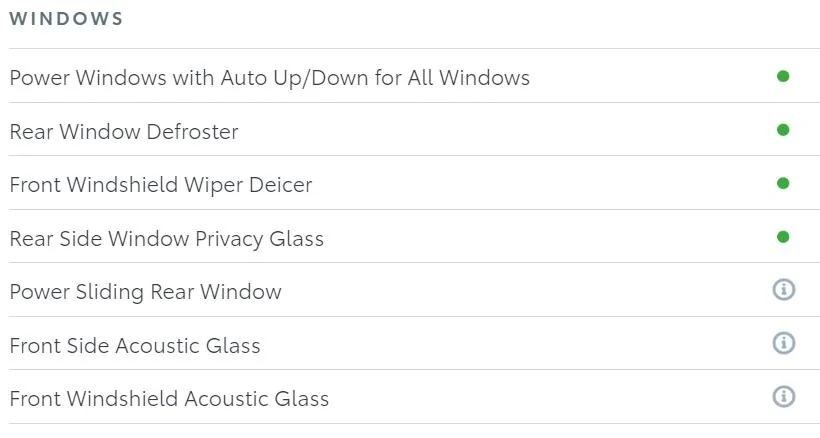Select the Power Sliding Rear Window label
Image resolution: width=820 pixels, height=438 pixels.
click(146, 292)
